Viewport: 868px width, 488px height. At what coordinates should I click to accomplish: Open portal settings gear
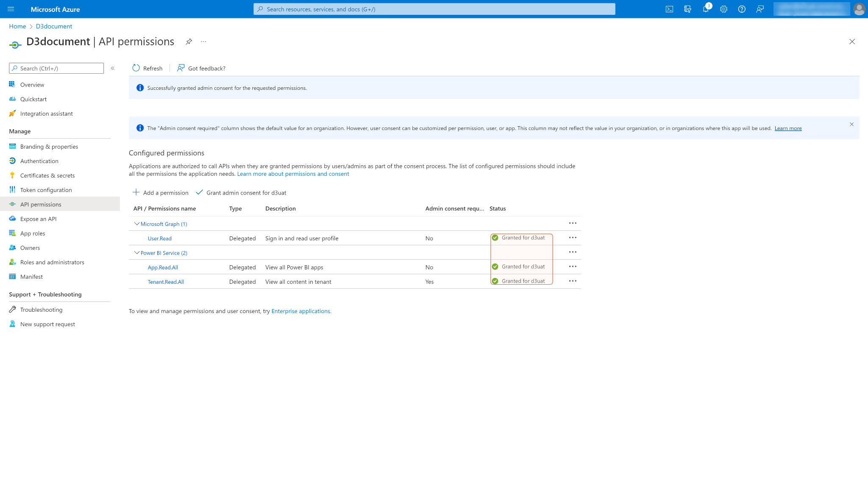pos(723,9)
